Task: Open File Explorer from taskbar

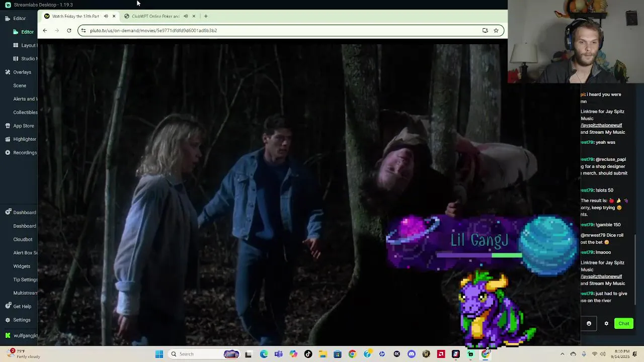Action: click(x=323, y=354)
